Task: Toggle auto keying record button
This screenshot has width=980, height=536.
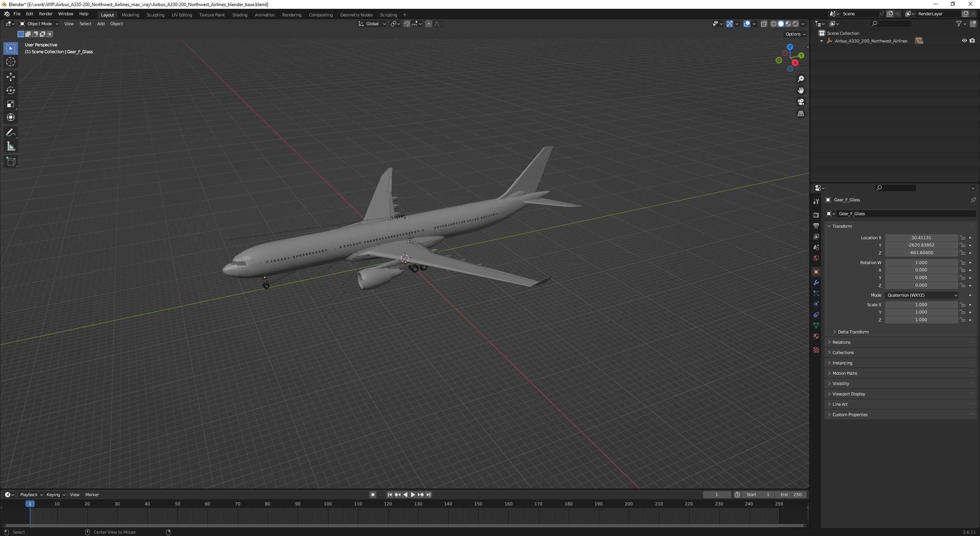Action: (x=372, y=495)
